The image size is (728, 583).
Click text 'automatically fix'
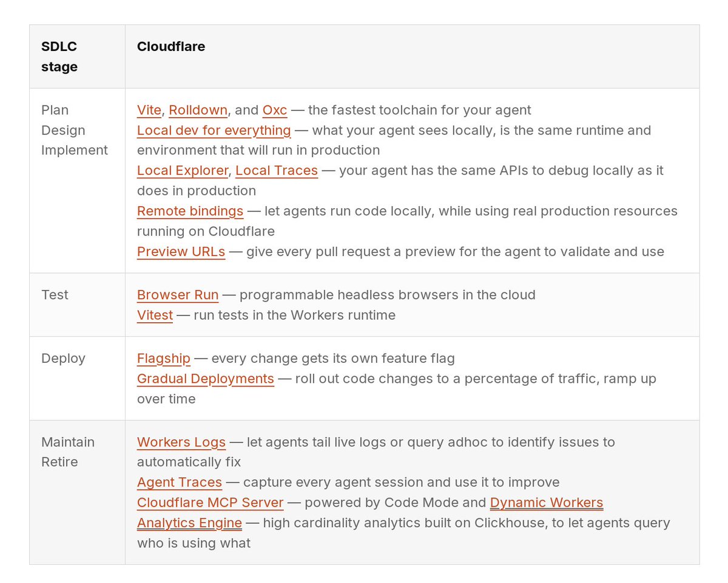[189, 462]
